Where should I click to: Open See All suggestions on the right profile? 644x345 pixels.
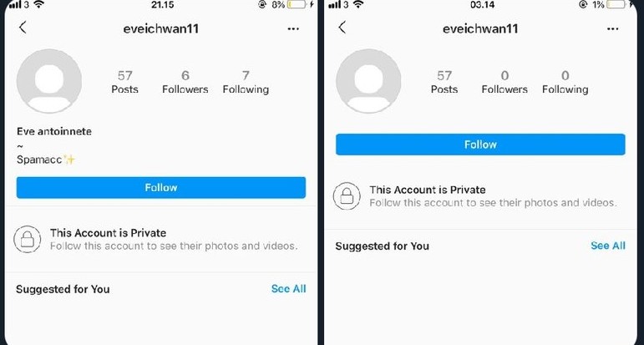(x=608, y=246)
